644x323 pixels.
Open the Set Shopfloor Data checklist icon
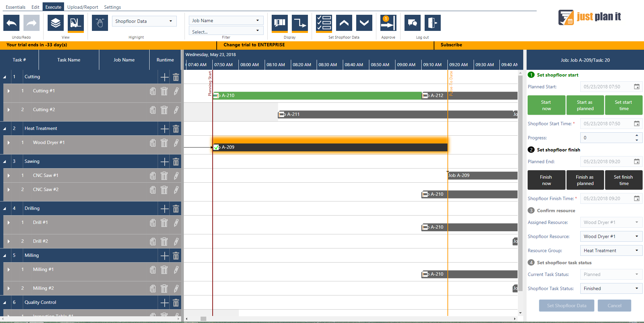click(x=323, y=22)
